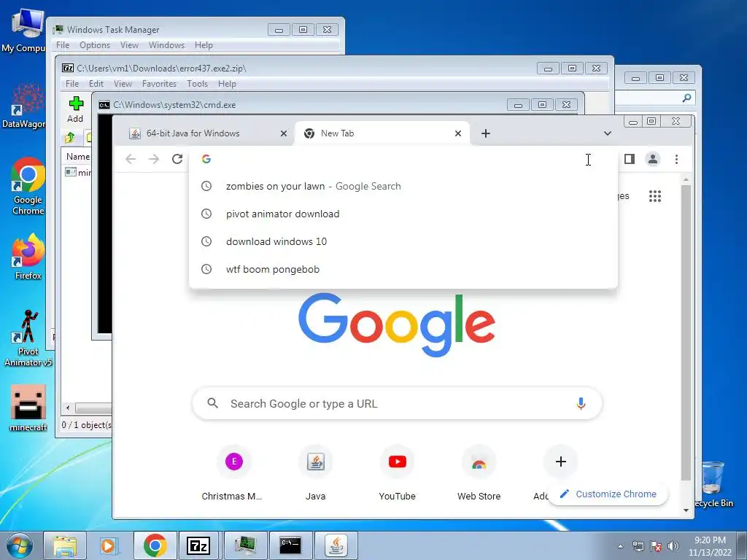Open the minecraft desktop icon
This screenshot has height=560, width=747.
point(28,408)
